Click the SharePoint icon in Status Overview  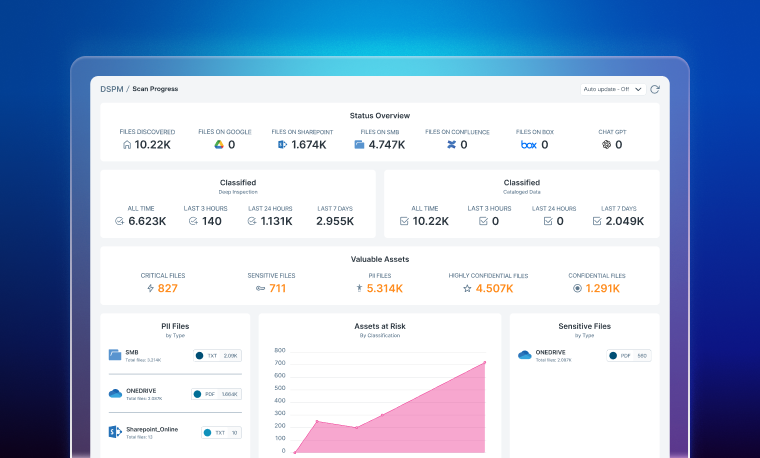point(283,145)
